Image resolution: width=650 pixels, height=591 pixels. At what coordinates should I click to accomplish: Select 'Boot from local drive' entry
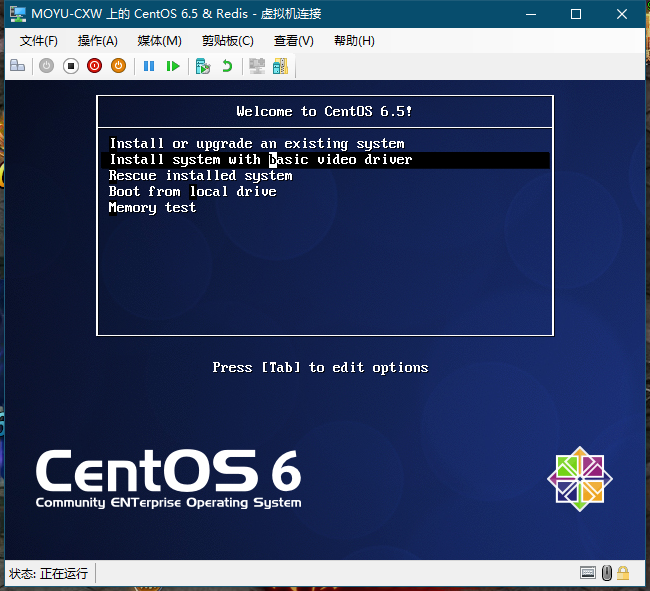pyautogui.click(x=325, y=192)
